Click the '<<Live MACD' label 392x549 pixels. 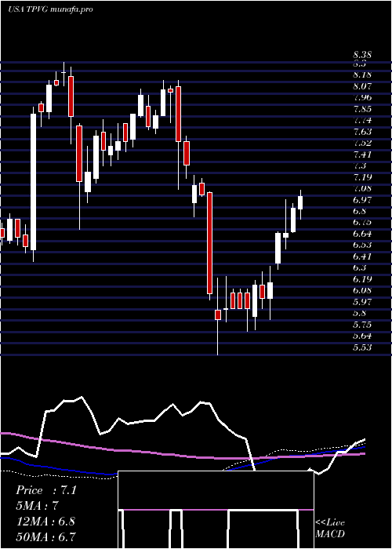pos(330,529)
